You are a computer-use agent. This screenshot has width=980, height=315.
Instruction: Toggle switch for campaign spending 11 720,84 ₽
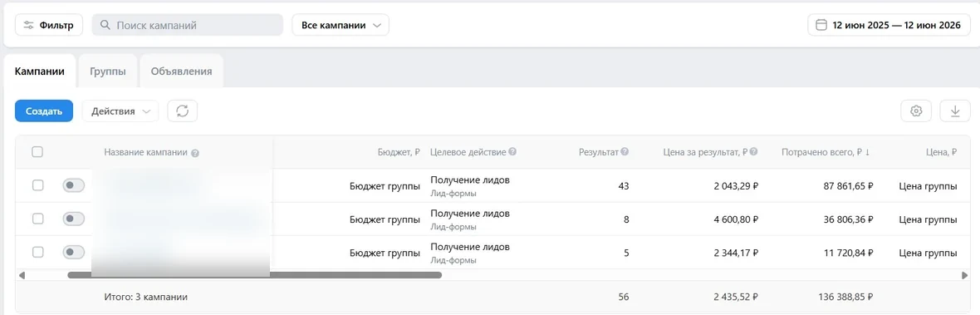[73, 252]
